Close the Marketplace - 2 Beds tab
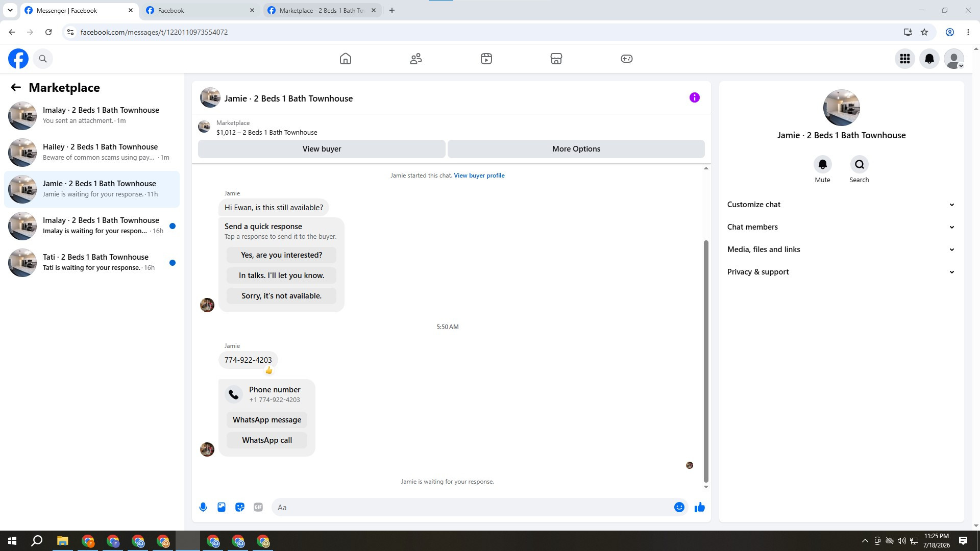This screenshot has width=980, height=551. [x=374, y=10]
